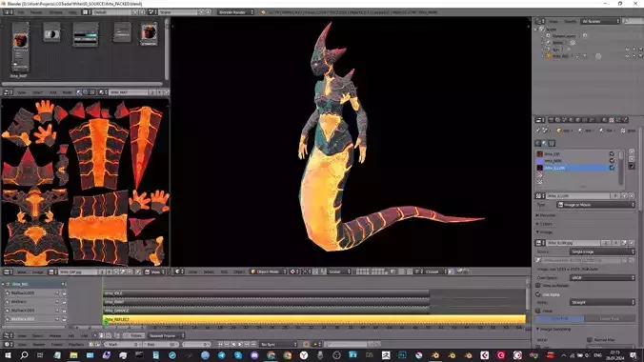Show material textures in texture context
The height and width of the screenshot is (362, 644).
tap(545, 143)
